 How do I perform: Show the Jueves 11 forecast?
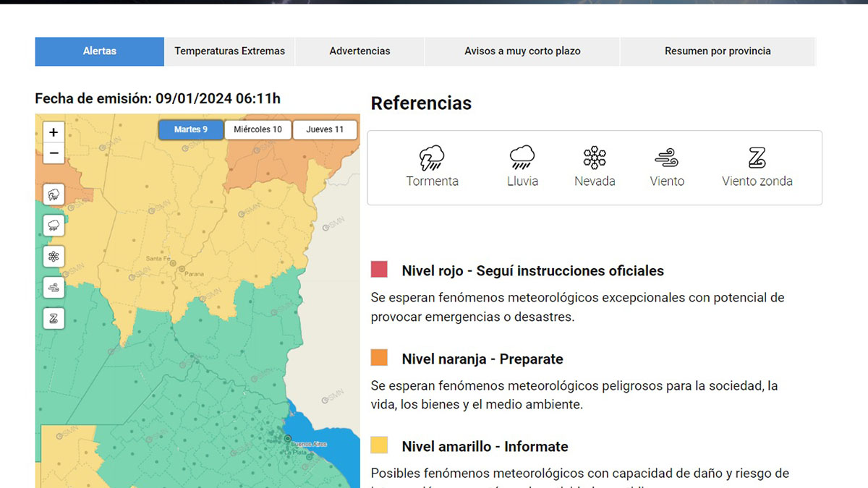coord(324,129)
